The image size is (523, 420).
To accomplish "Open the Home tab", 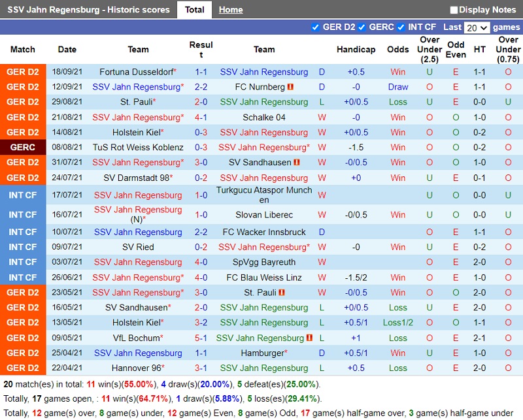I will point(231,10).
